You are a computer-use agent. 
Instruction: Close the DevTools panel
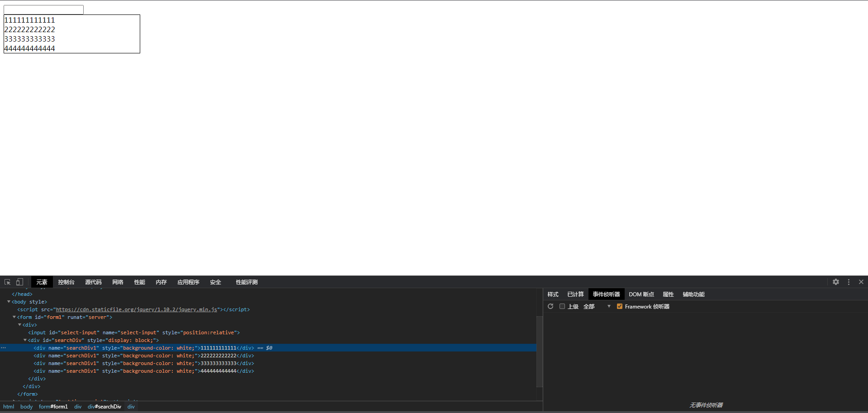click(x=861, y=282)
